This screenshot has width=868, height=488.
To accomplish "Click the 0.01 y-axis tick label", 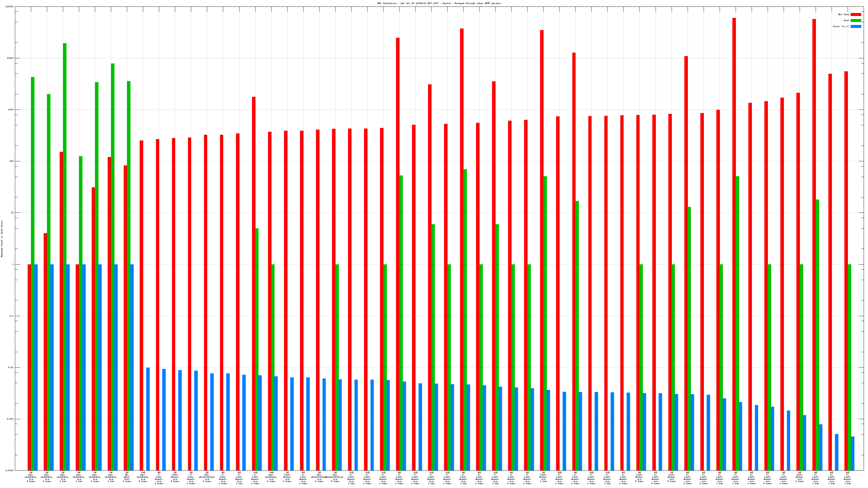I will (x=11, y=367).
